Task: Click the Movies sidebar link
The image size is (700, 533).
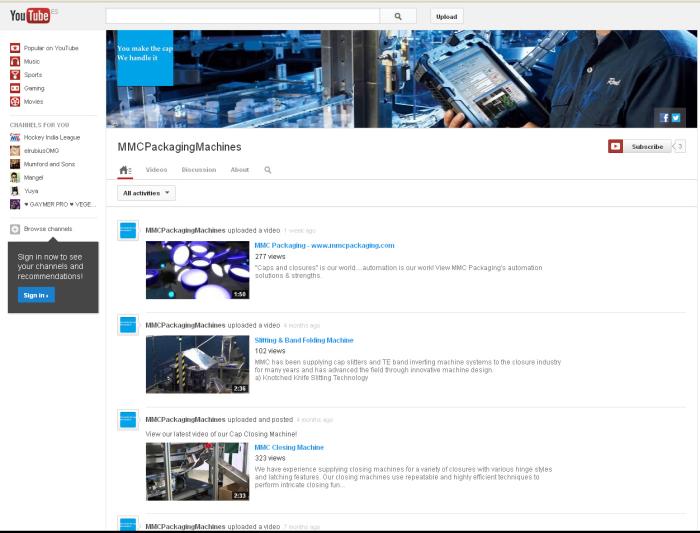Action: click(x=33, y=101)
